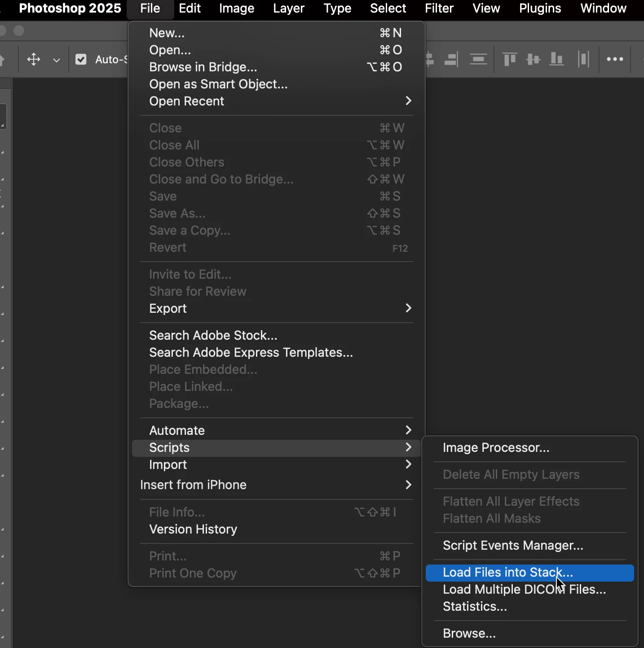Select Search Adobe Stock...
Screen dimensions: 644x648
click(276, 335)
